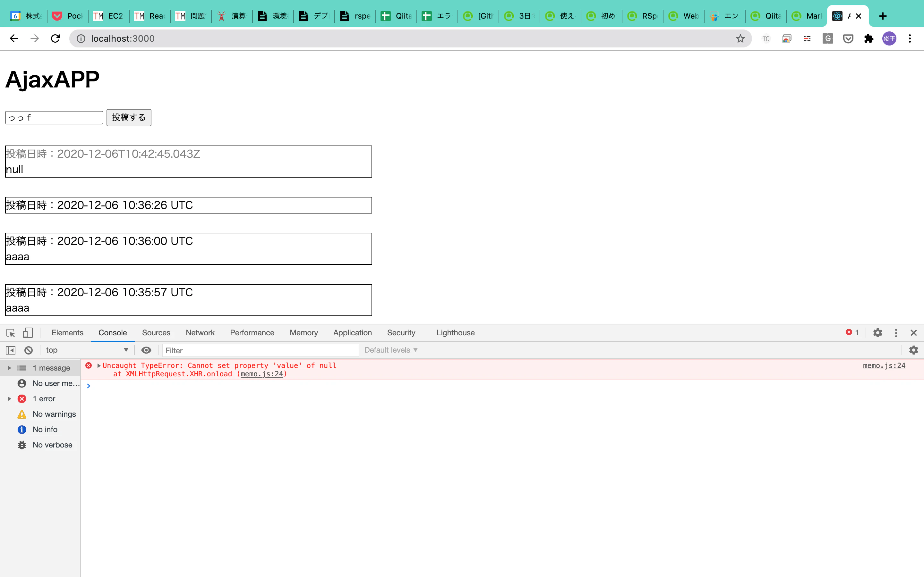This screenshot has height=577, width=924.
Task: Open memo.js:24 source link on right
Action: tap(884, 365)
